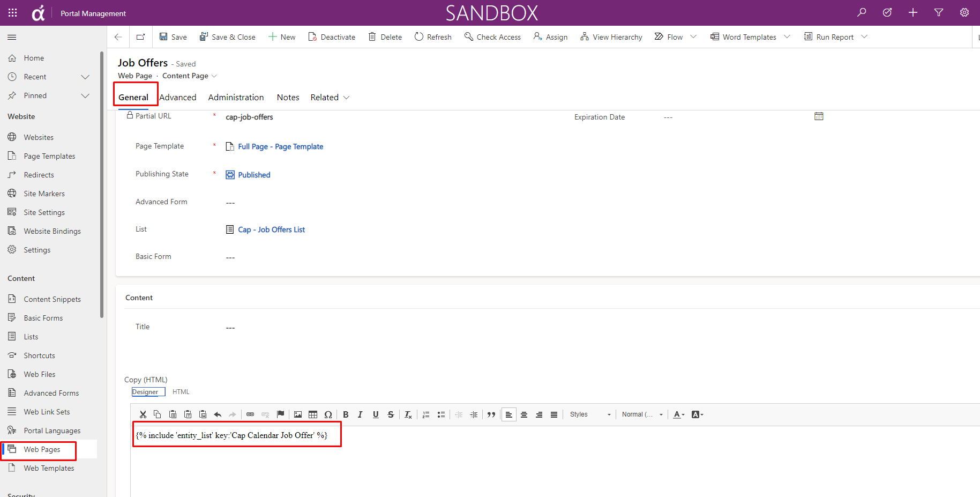Insert a table using the table icon
This screenshot has width=980, height=497.
[x=313, y=414]
